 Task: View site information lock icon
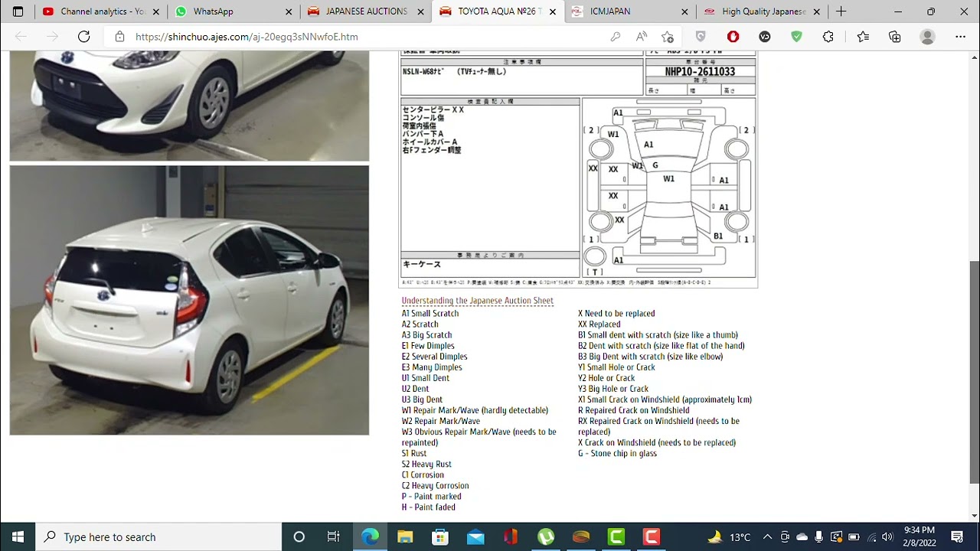[119, 37]
